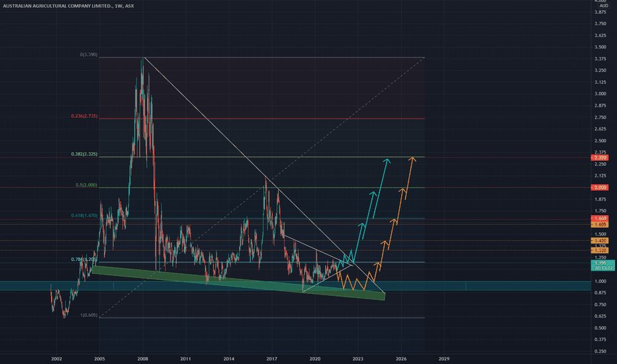Click the 3.625 price axis value

click(x=600, y=36)
